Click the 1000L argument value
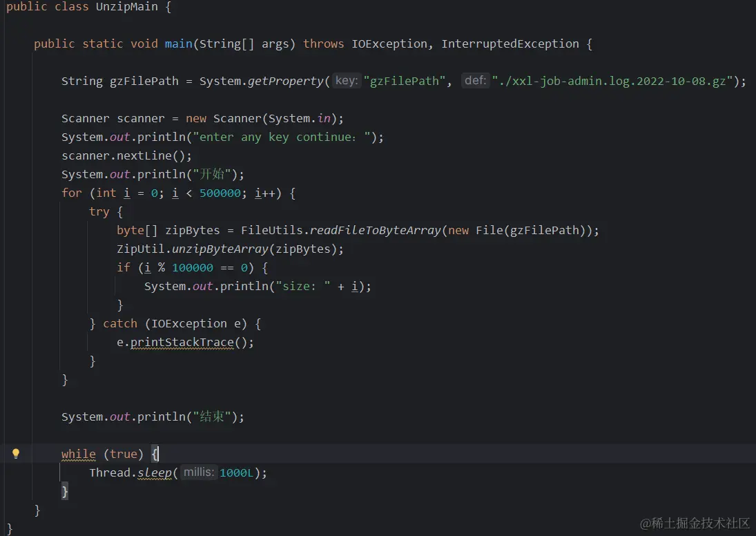Image resolution: width=756 pixels, height=536 pixels. pos(236,473)
